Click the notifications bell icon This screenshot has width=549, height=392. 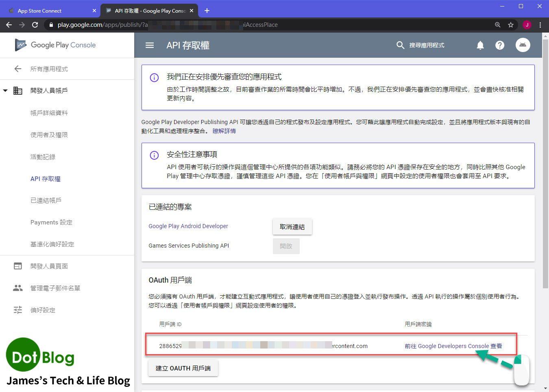(x=480, y=45)
